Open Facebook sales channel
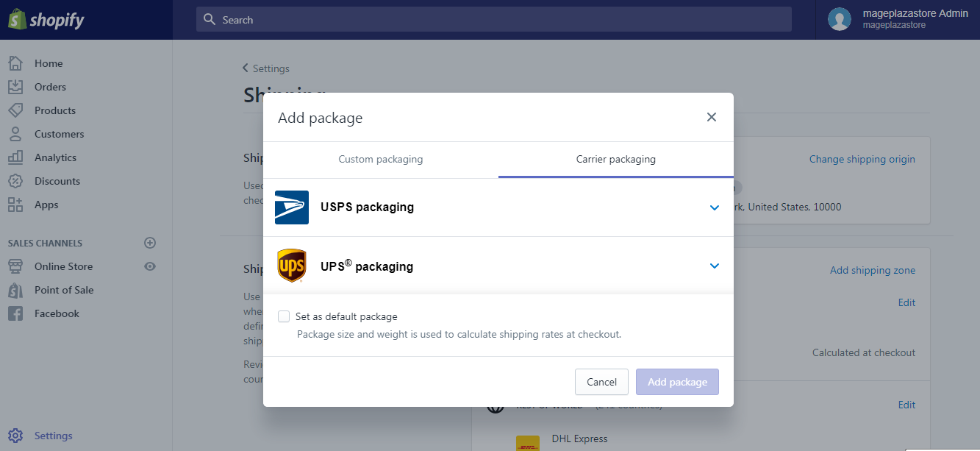Screen dimensions: 980x451 pyautogui.click(x=57, y=313)
